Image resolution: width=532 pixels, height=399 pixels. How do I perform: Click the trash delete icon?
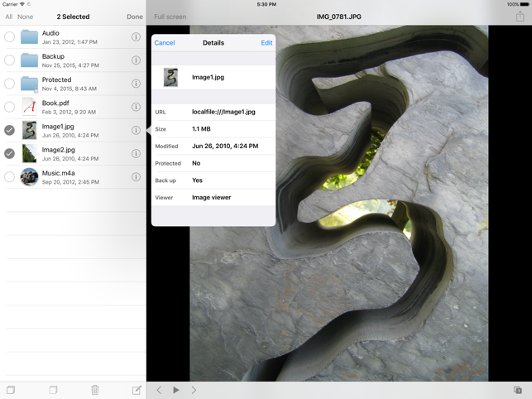click(95, 390)
